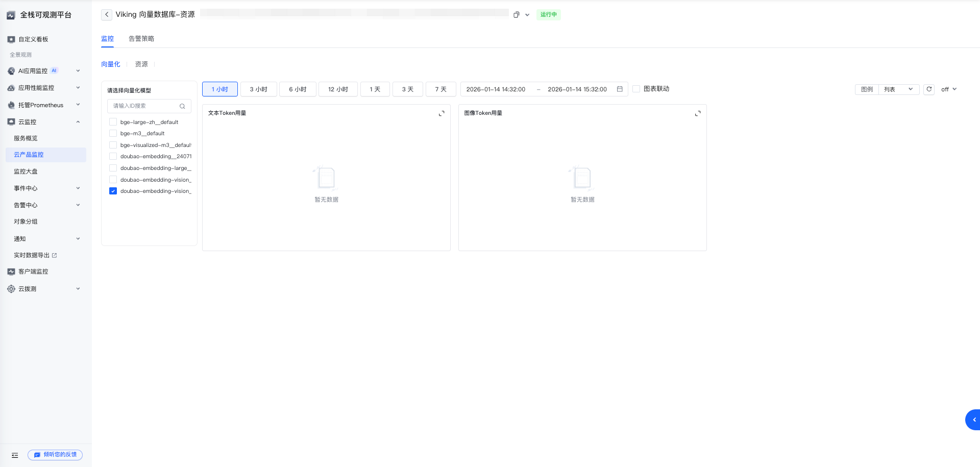980x467 pixels.
Task: Refresh the charts with the refresh icon
Action: point(929,89)
